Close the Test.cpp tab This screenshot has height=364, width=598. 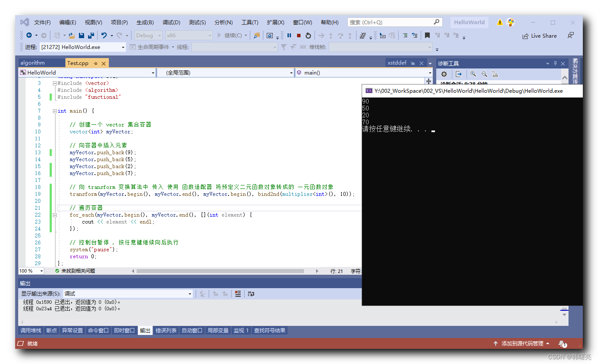point(104,63)
